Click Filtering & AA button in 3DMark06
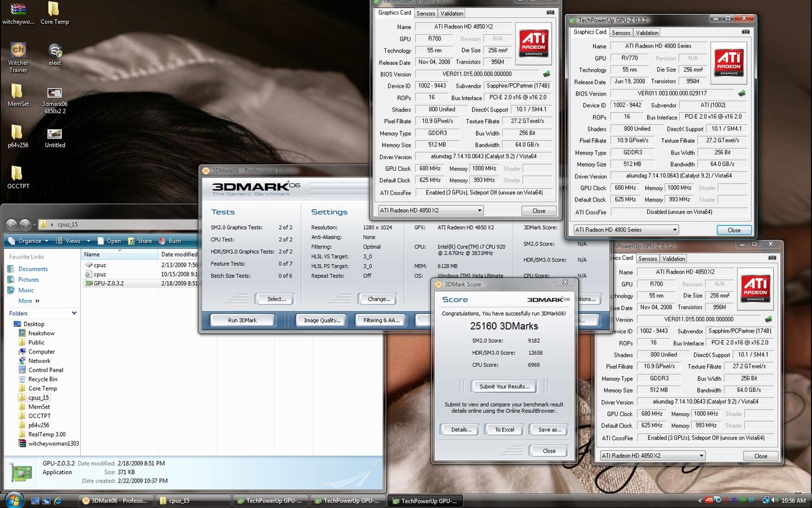 click(381, 320)
